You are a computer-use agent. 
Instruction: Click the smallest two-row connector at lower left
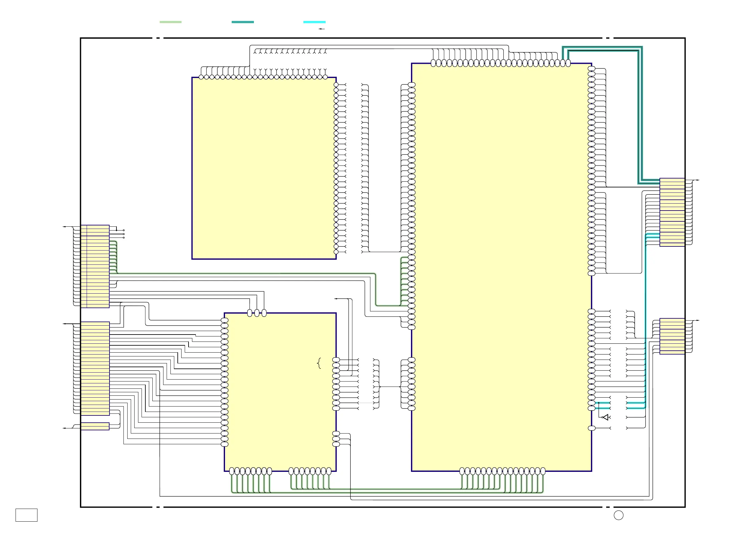click(x=95, y=426)
